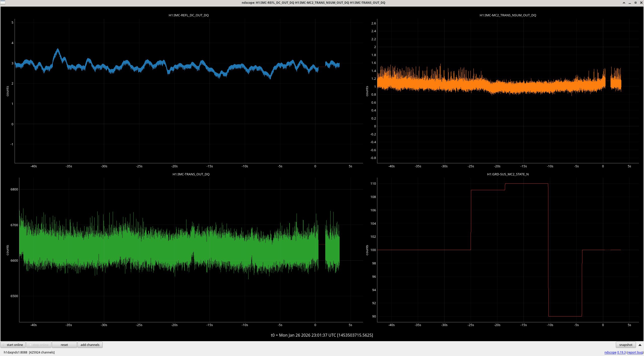Click the H1:IMC-TRANS_OUT_DQ plot title
Screen dimensions: 644x356
point(191,174)
